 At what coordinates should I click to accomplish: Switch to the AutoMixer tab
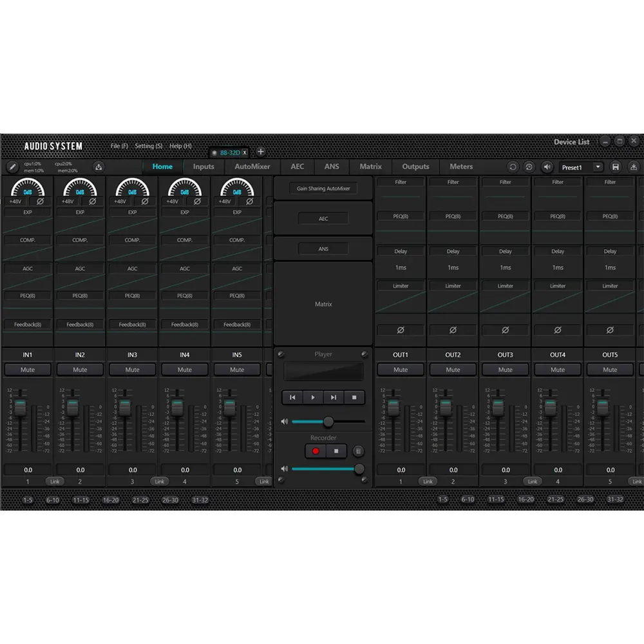(252, 166)
